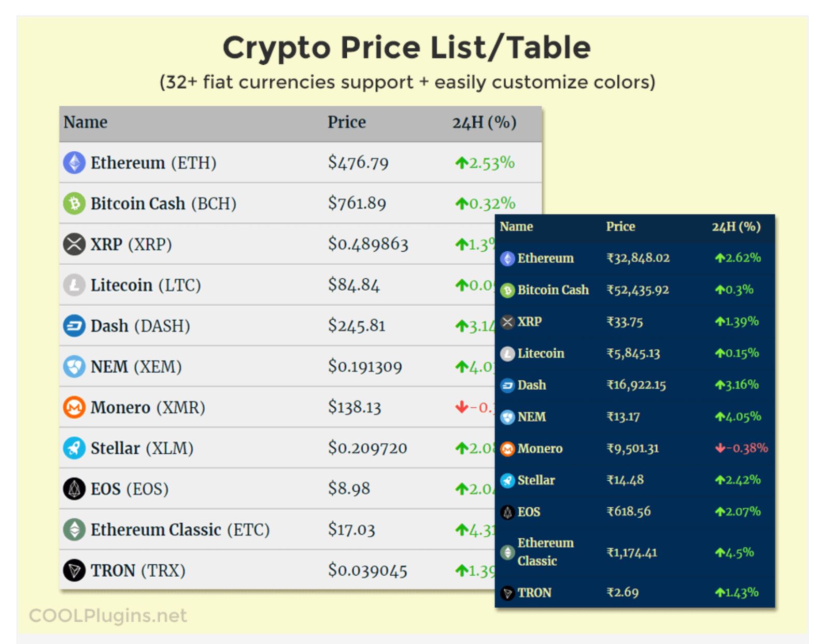Open the COOLPlugins.net link
The height and width of the screenshot is (644, 821).
108,616
